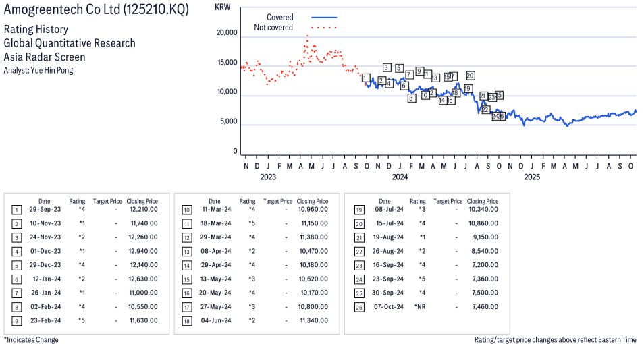Click chart marker 3 above the price line

click(387, 67)
